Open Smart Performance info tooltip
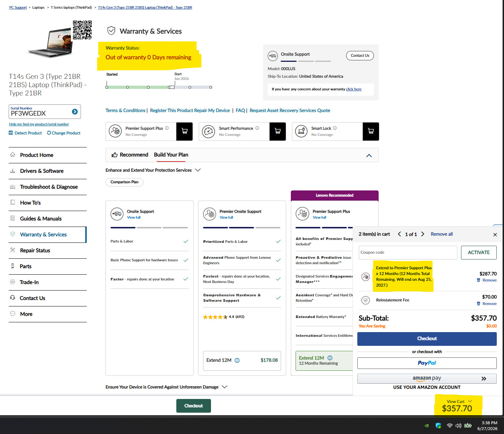The width and height of the screenshot is (504, 434). pos(257,128)
